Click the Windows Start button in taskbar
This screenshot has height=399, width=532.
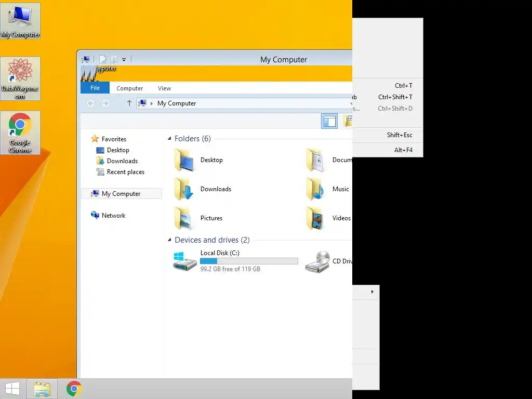[x=12, y=389]
